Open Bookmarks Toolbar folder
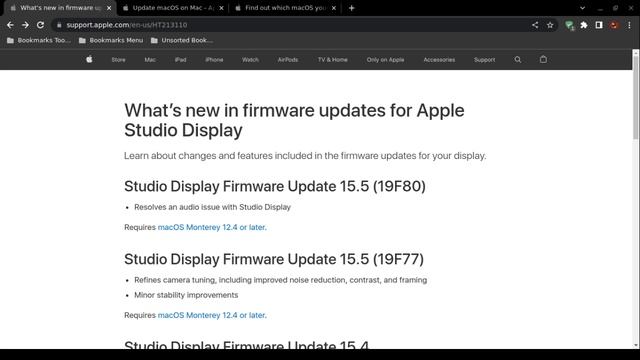The height and width of the screenshot is (360, 640). tap(39, 40)
